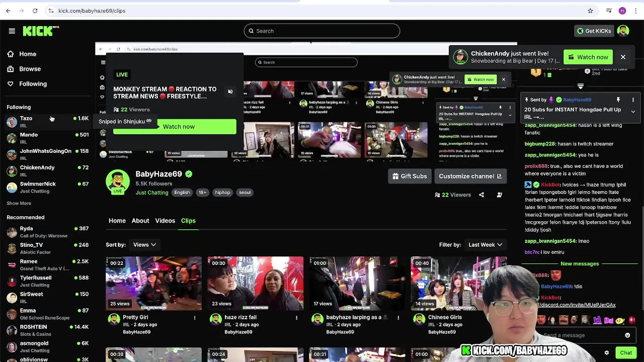Mute the hover preview stream
Viewport: 644px width, 362px height.
tap(230, 92)
